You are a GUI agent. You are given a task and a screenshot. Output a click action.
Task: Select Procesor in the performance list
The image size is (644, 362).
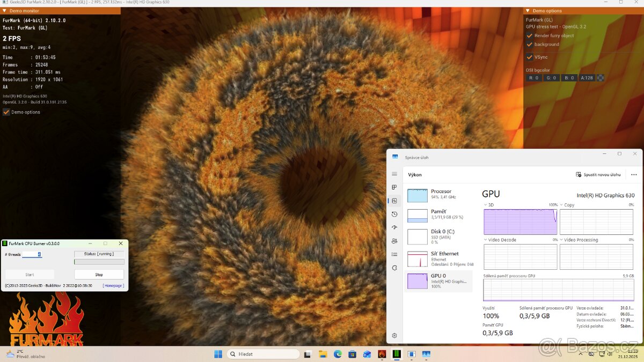point(439,195)
